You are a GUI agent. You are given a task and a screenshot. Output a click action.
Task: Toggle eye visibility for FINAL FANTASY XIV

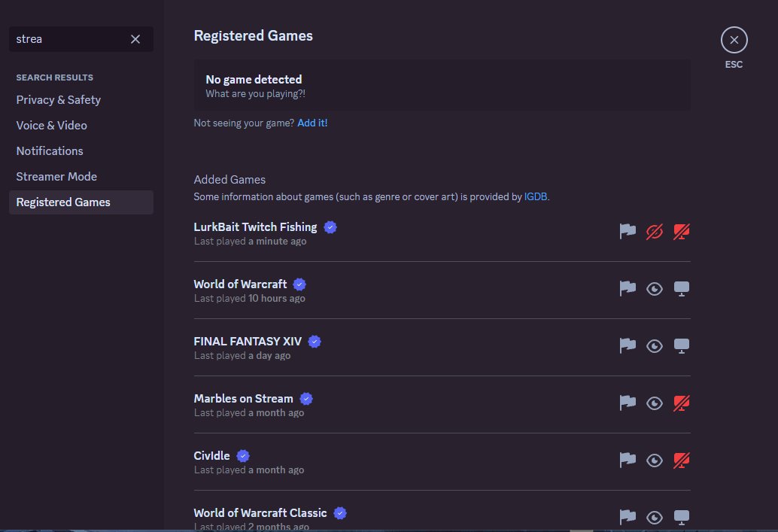click(x=655, y=346)
